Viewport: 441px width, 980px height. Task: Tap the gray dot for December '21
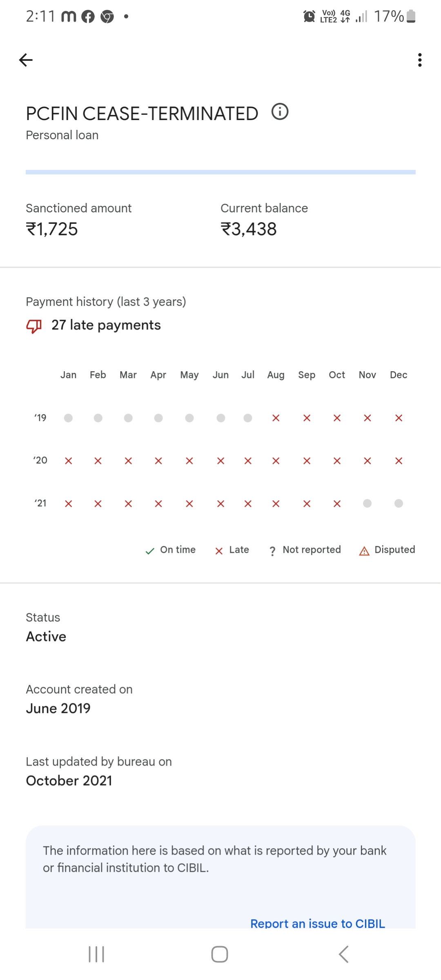pos(399,503)
